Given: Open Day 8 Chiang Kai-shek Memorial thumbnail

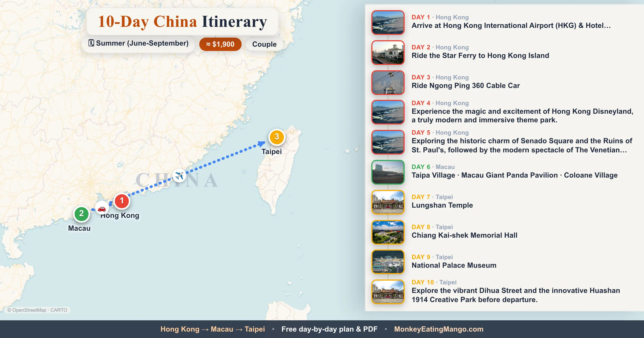Looking at the screenshot, I should click(x=388, y=232).
